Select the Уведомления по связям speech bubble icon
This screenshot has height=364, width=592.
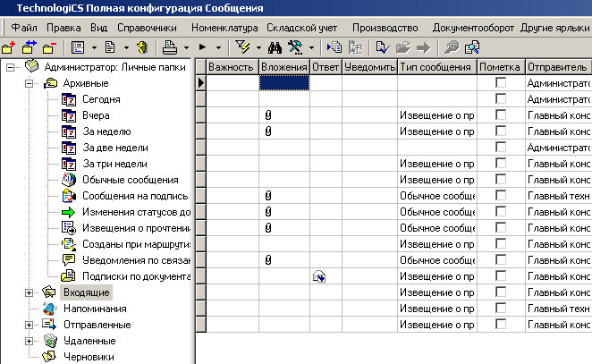[69, 260]
